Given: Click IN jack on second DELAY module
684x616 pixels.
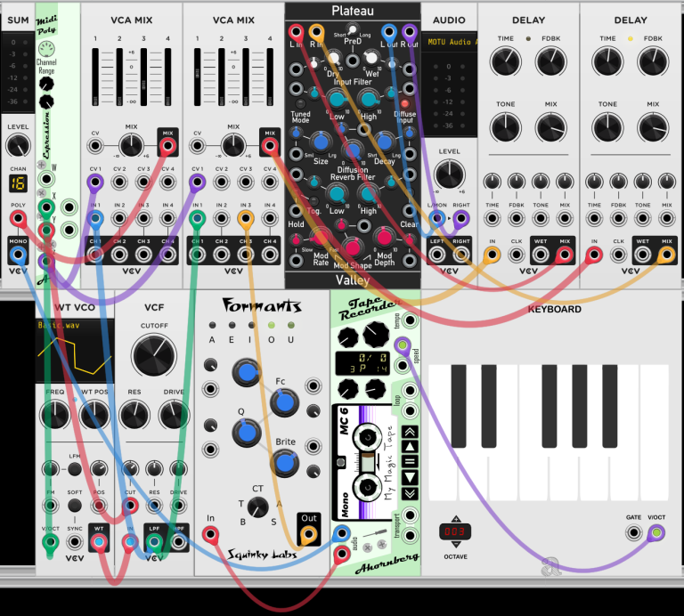Looking at the screenshot, I should (x=594, y=255).
